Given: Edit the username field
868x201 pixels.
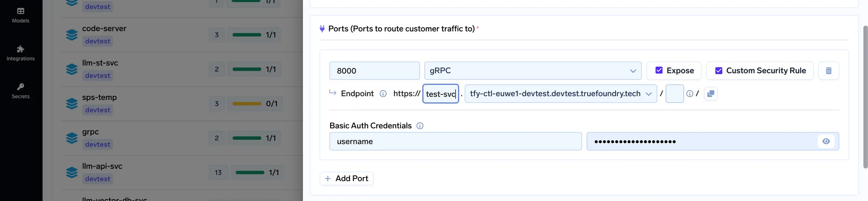Looking at the screenshot, I should (x=455, y=141).
